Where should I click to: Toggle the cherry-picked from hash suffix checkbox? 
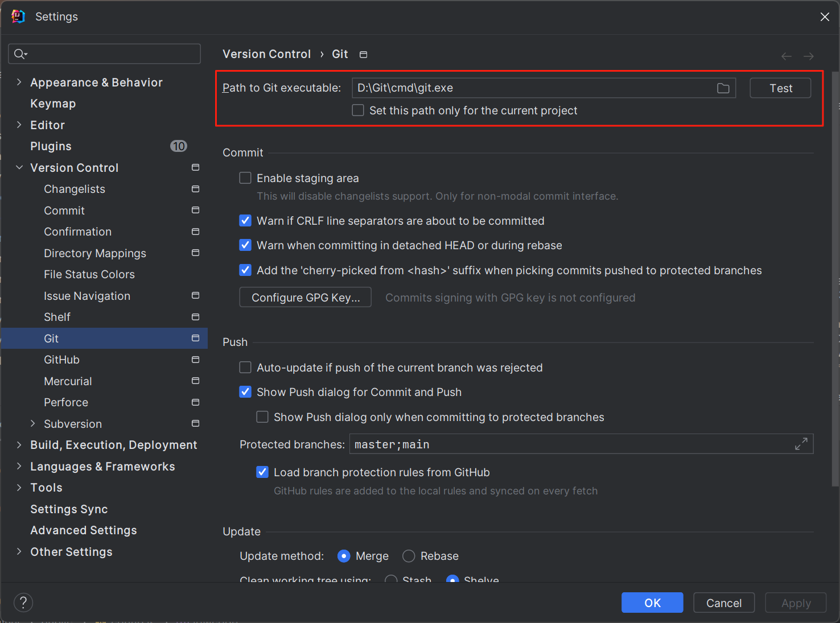coord(245,270)
